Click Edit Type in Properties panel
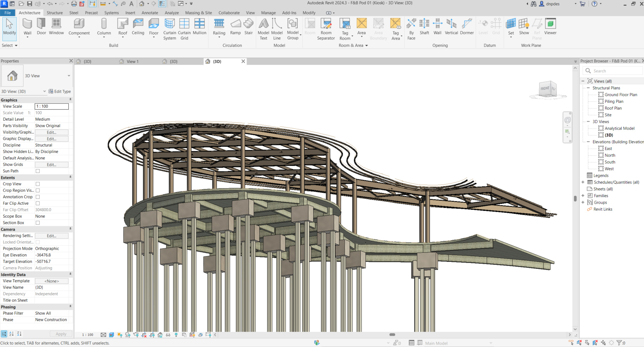The height and width of the screenshot is (347, 644). click(60, 91)
